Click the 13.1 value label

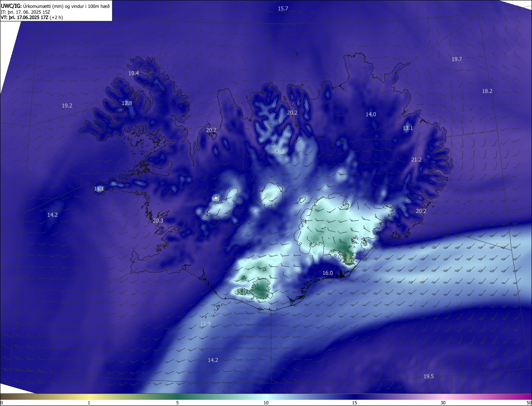click(408, 128)
